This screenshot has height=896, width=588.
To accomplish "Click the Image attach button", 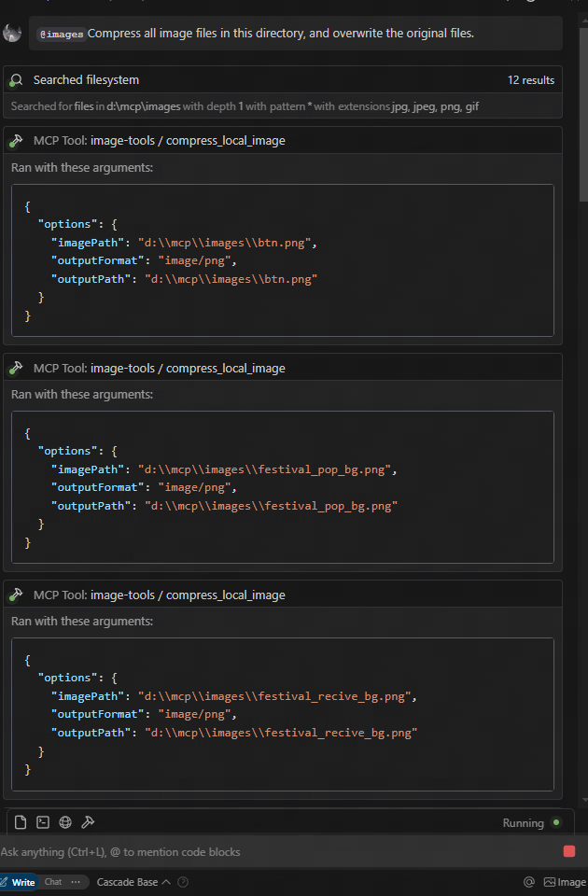I will pyautogui.click(x=565, y=882).
